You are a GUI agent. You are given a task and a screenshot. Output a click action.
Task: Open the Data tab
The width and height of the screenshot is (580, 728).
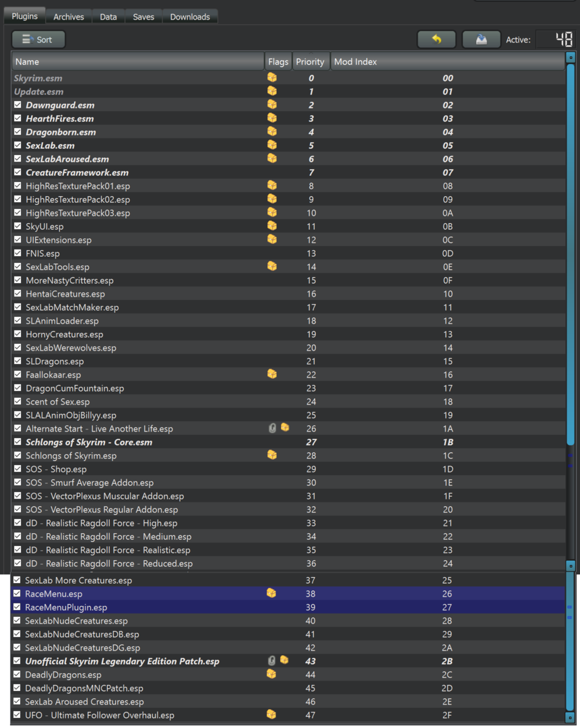(108, 17)
